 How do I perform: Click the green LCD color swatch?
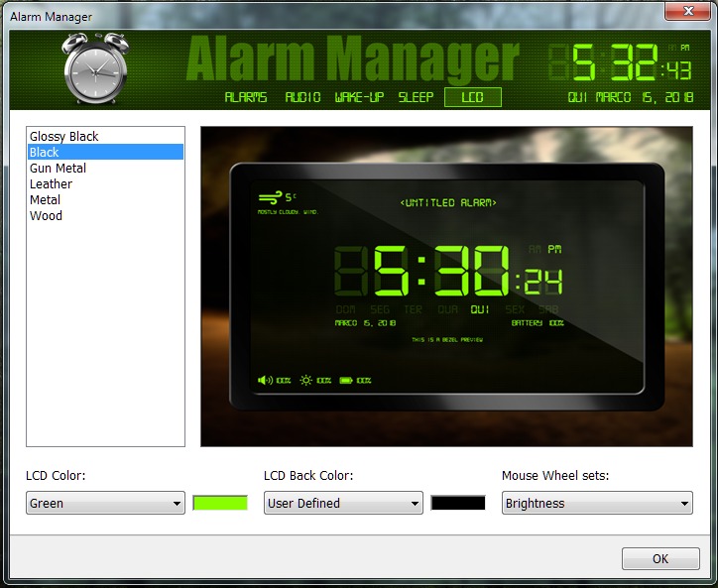point(219,503)
